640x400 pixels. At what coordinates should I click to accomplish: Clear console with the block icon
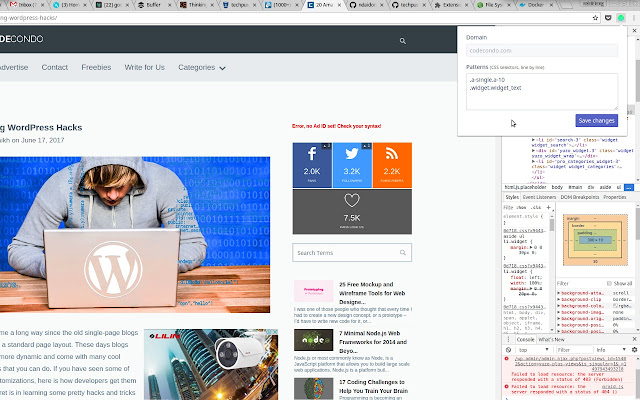508,350
